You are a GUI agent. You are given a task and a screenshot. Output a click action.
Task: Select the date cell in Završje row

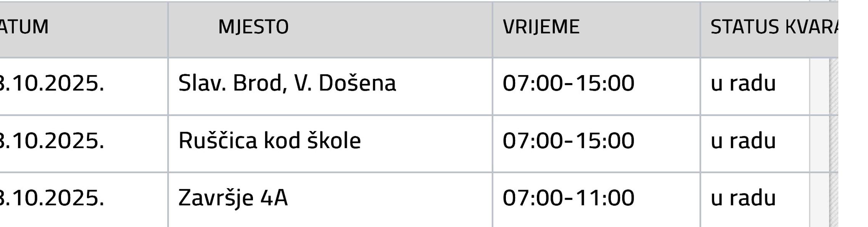coord(52,198)
